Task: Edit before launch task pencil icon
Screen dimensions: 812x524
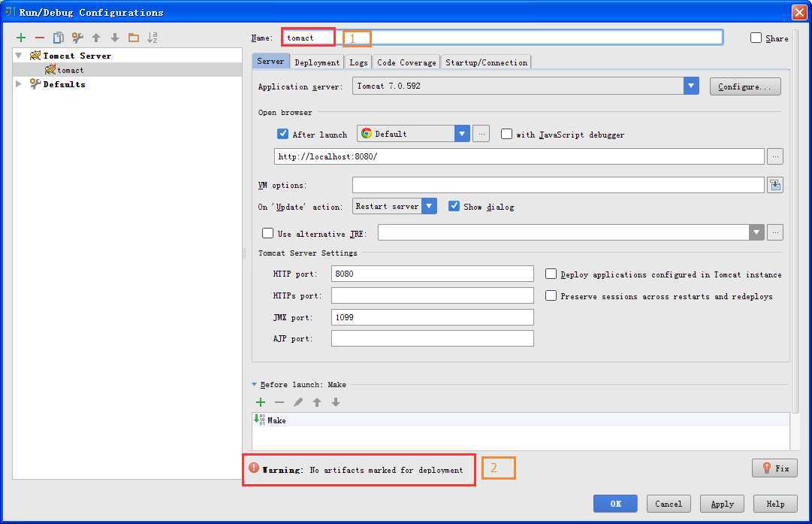Action: (x=298, y=402)
